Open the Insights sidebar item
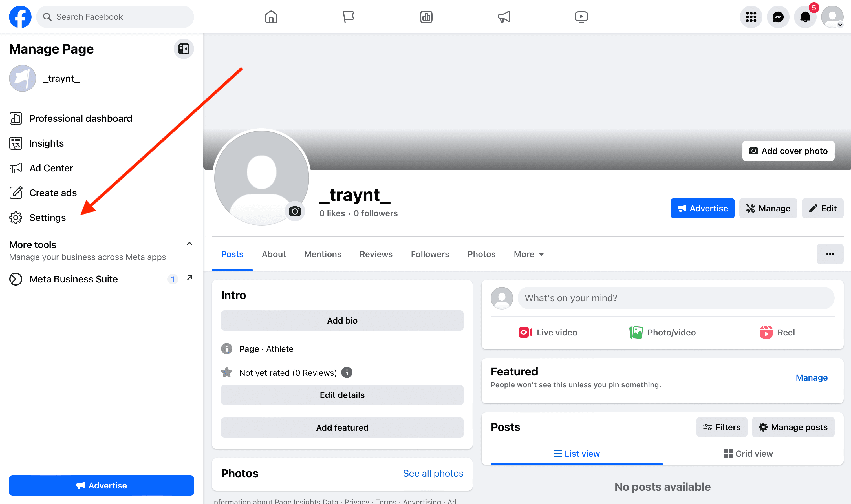Image resolution: width=851 pixels, height=504 pixels. click(x=47, y=143)
